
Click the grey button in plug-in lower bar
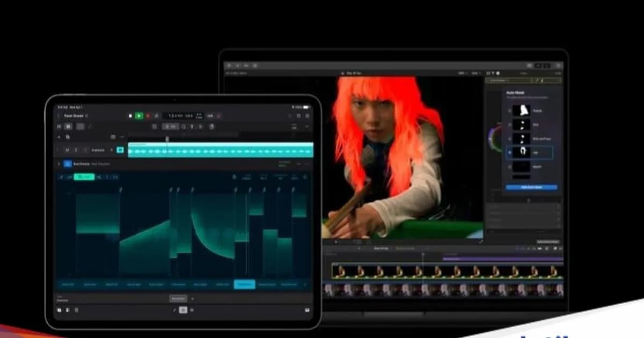[x=177, y=298]
